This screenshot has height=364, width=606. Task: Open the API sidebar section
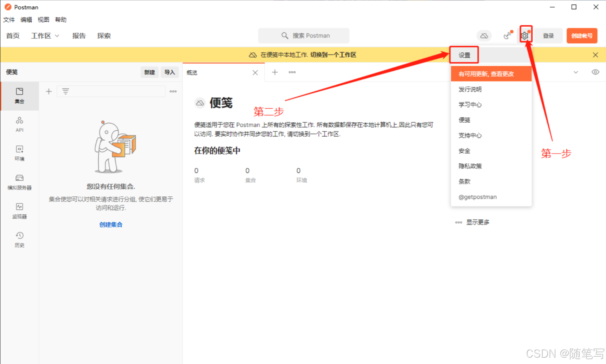[20, 124]
